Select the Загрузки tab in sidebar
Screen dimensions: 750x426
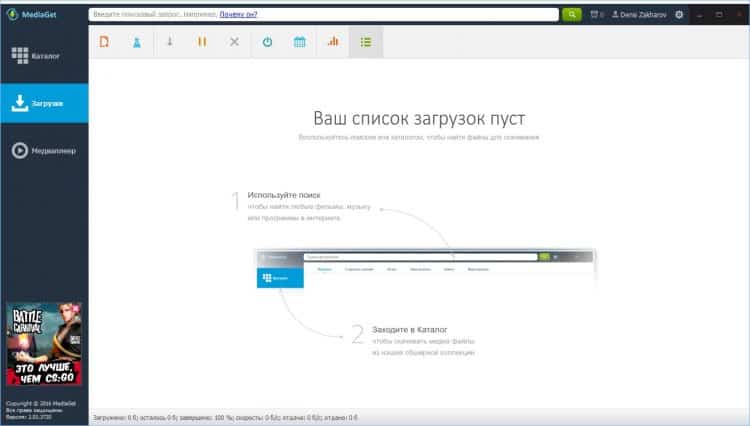tap(44, 103)
